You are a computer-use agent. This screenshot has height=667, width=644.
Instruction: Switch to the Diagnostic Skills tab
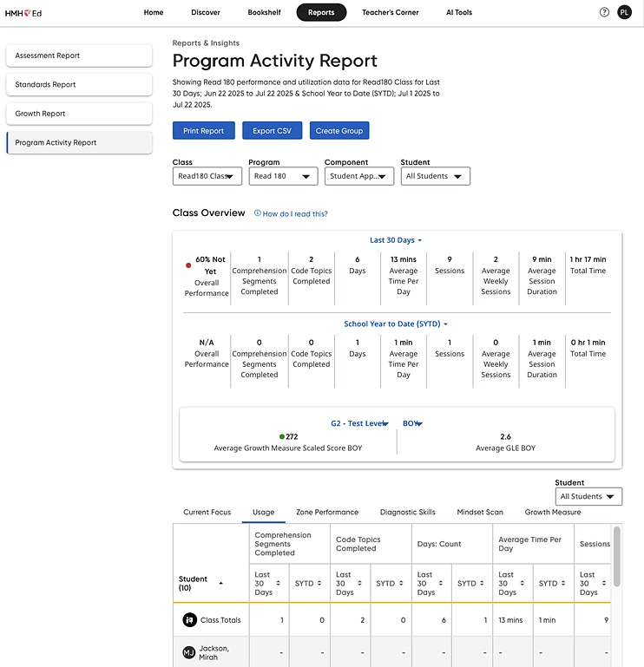pos(407,512)
